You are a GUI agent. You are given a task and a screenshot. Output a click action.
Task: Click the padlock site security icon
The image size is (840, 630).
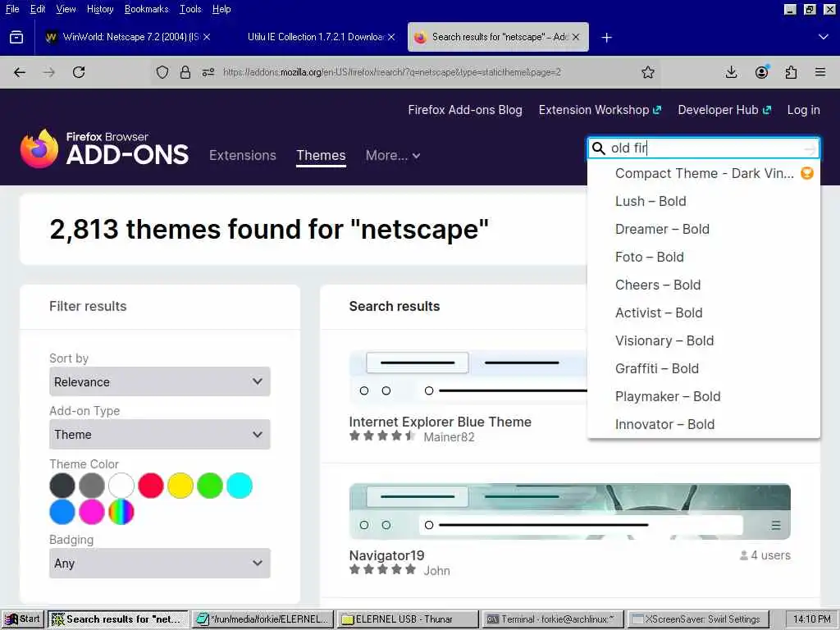185,72
